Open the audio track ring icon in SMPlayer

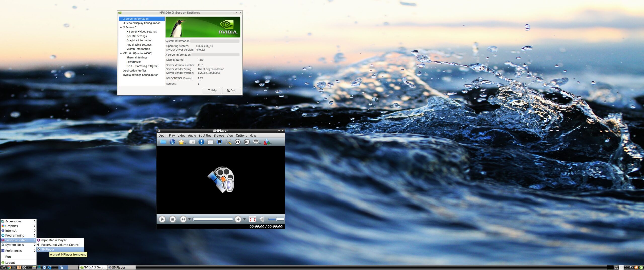click(x=256, y=142)
